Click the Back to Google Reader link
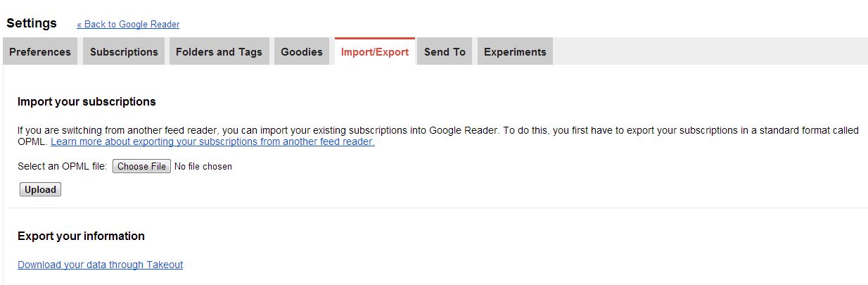This screenshot has height=285, width=868. pyautogui.click(x=128, y=25)
